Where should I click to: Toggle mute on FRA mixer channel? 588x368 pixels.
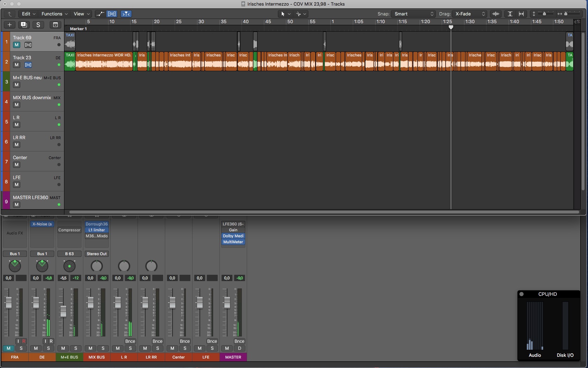pos(8,348)
